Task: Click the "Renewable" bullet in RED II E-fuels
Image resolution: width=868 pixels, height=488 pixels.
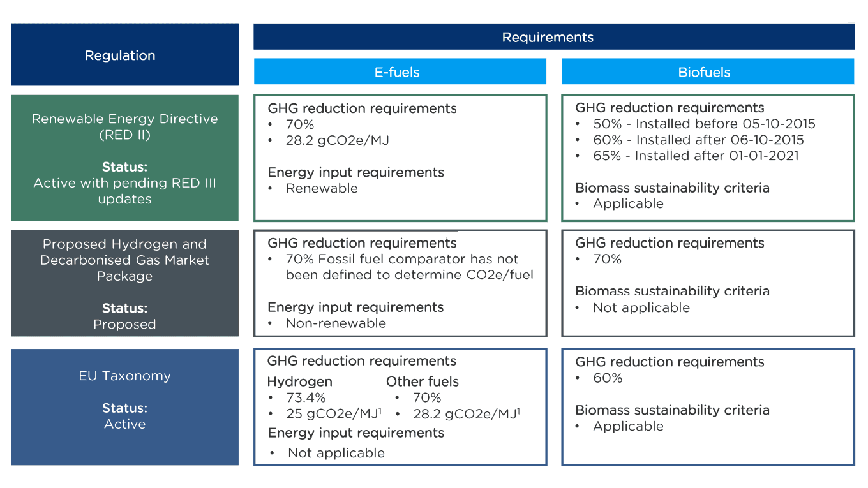Action: pos(322,188)
